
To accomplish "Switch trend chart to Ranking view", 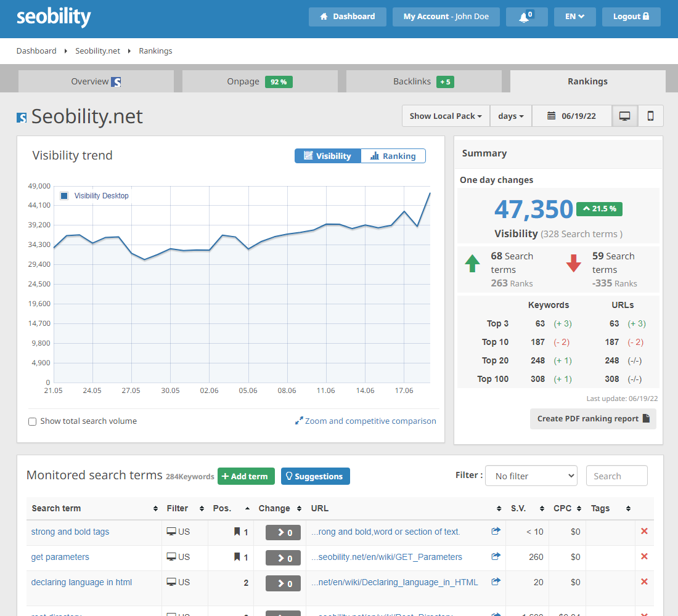I will [x=393, y=156].
